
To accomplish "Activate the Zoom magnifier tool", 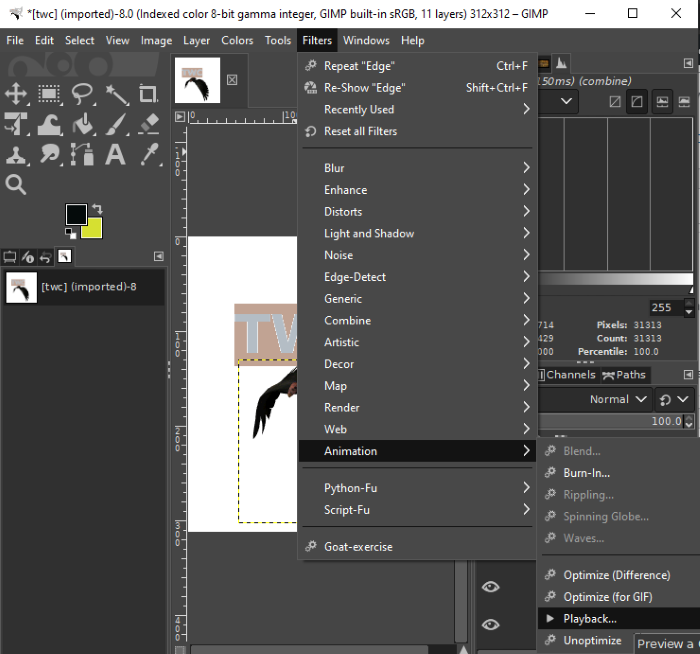I will 16,185.
